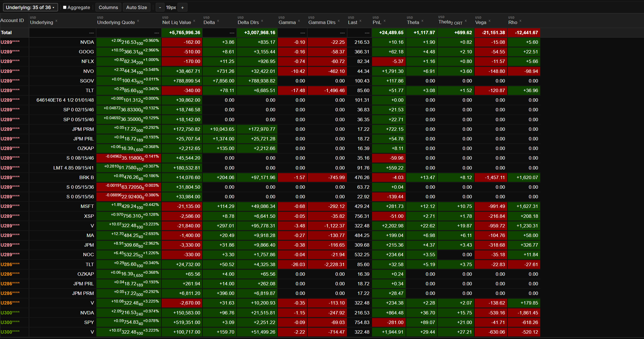644x339 pixels.
Task: Remove the Rho column via its x icon
Action: 520,21
